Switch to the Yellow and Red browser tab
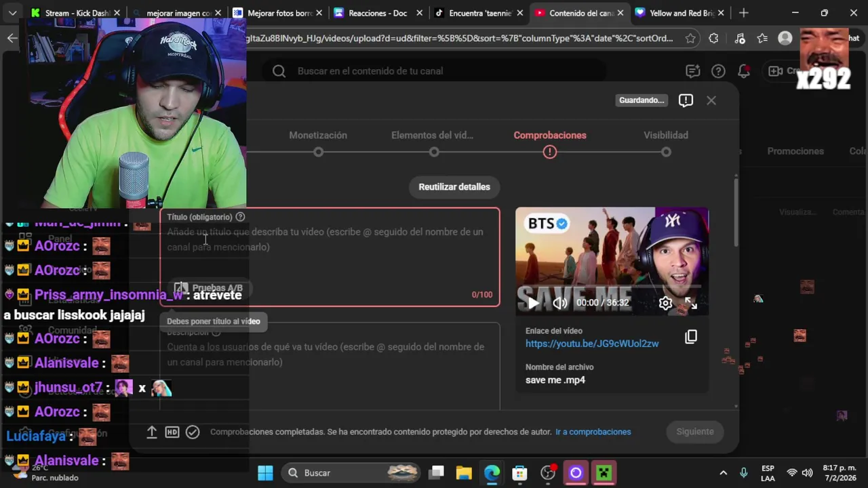The width and height of the screenshot is (868, 488). (x=679, y=13)
